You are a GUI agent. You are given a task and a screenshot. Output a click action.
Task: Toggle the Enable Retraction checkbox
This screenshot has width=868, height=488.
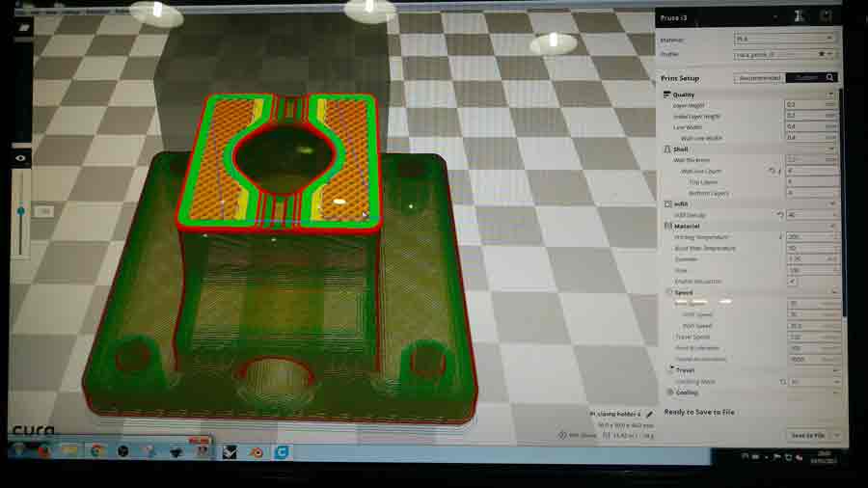pyautogui.click(x=792, y=282)
